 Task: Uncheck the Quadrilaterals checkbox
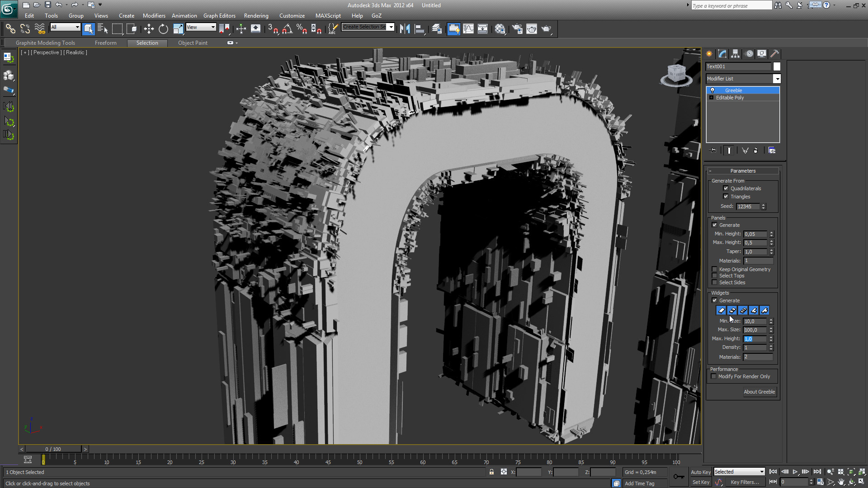tap(726, 188)
